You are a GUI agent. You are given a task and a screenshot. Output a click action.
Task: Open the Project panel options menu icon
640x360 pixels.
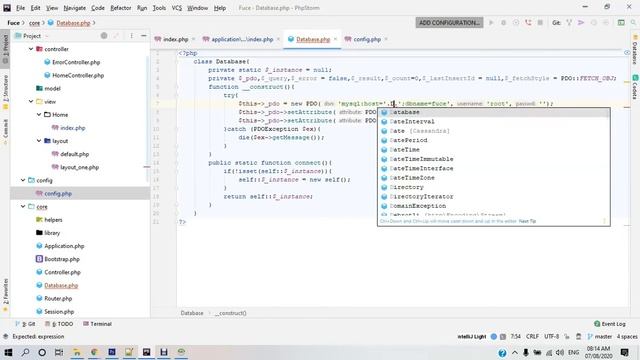pyautogui.click(x=131, y=36)
